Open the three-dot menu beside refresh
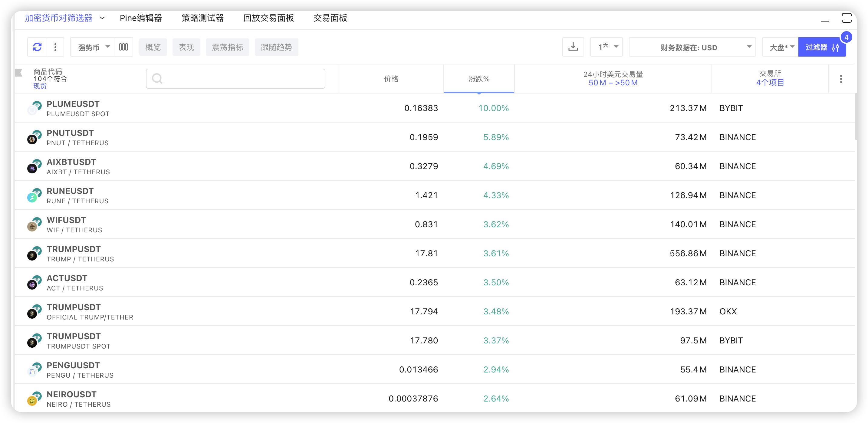The height and width of the screenshot is (423, 868). (x=55, y=47)
